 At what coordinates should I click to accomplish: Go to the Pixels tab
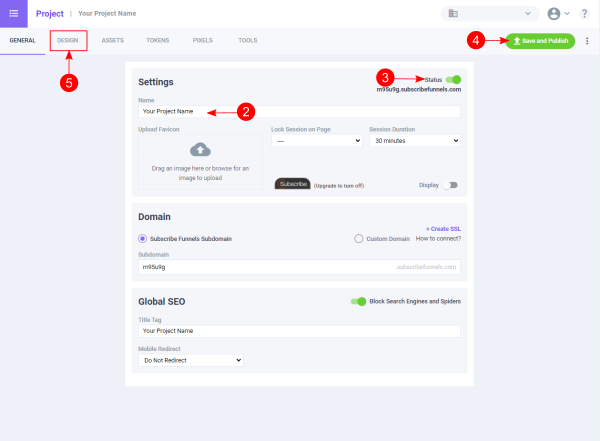pyautogui.click(x=203, y=40)
